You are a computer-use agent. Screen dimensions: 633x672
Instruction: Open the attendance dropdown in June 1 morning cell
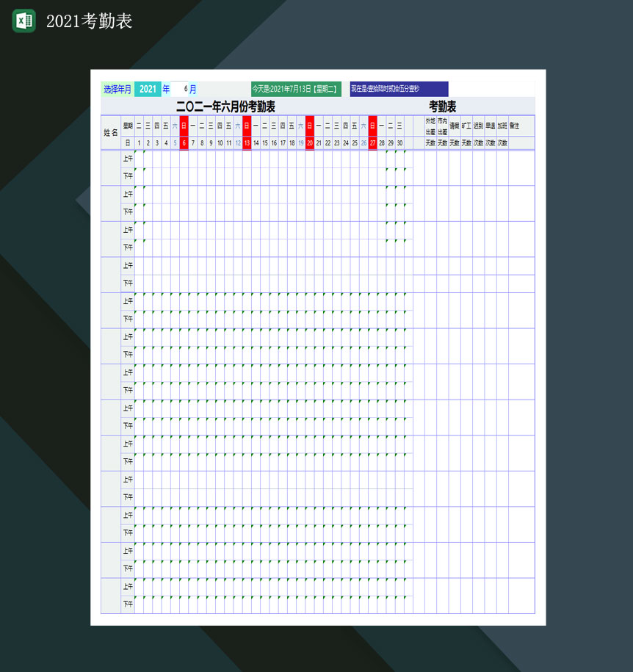click(139, 159)
